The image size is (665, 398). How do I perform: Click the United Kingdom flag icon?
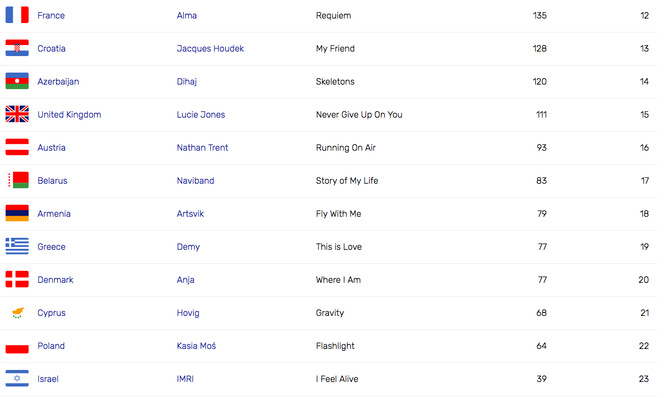pos(17,114)
